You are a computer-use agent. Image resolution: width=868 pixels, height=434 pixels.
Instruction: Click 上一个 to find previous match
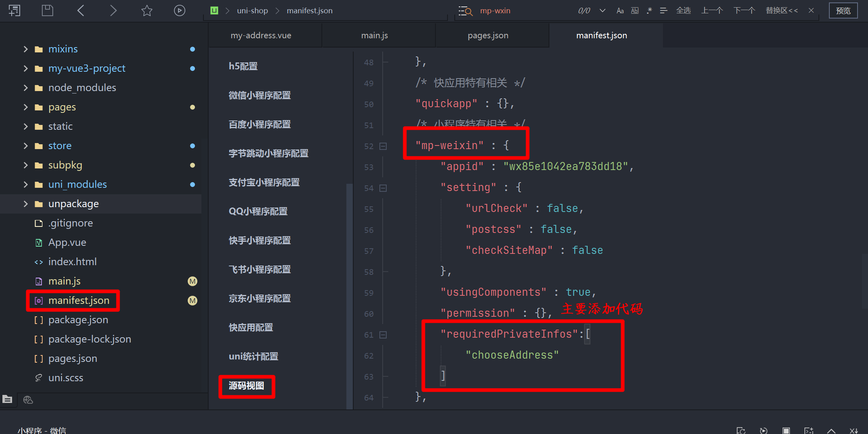pyautogui.click(x=712, y=10)
